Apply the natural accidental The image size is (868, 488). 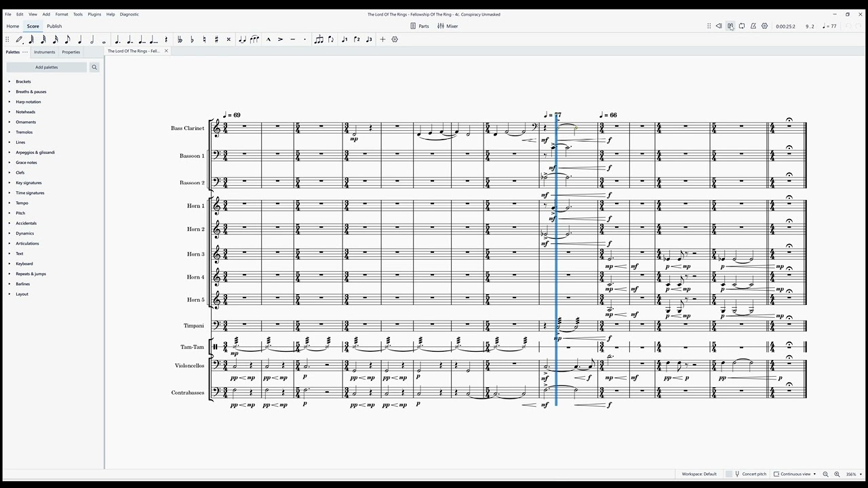tap(204, 39)
